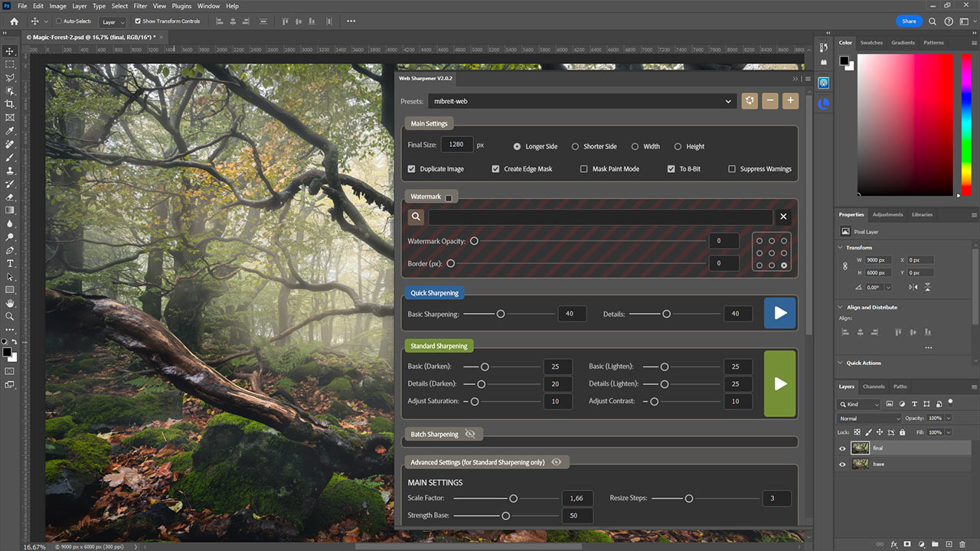Click the Scale Factor value field showing 1,66
This screenshot has width=980, height=551.
577,497
